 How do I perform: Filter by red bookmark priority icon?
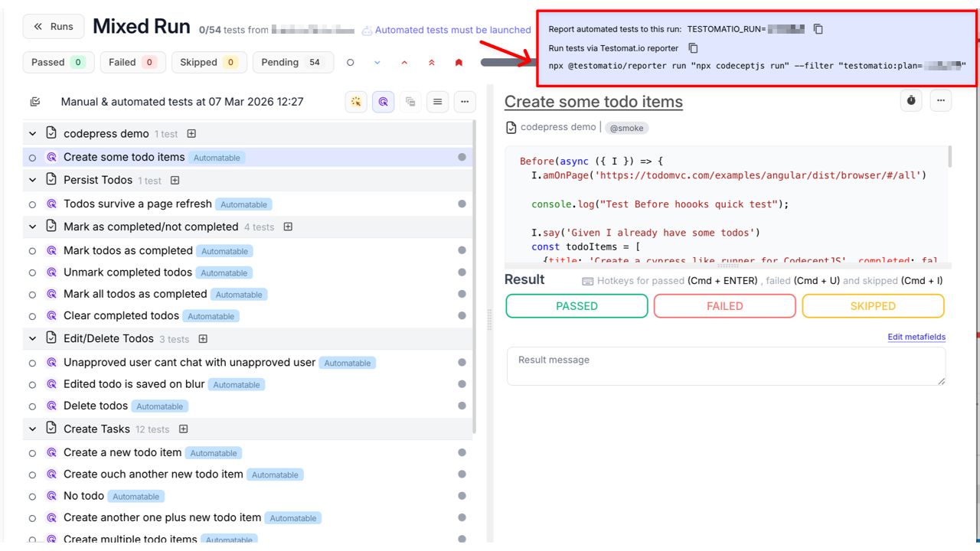pos(459,63)
